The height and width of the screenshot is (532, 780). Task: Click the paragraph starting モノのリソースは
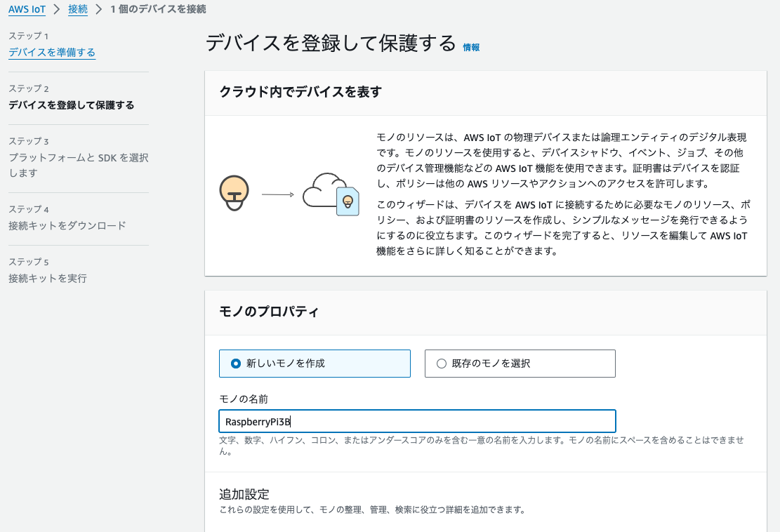point(561,160)
